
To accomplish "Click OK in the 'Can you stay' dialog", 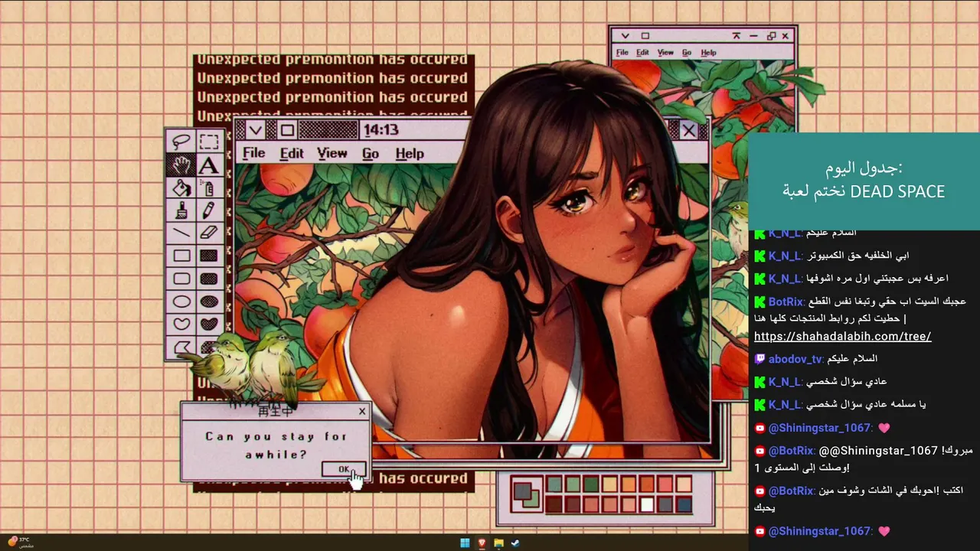I will 344,470.
